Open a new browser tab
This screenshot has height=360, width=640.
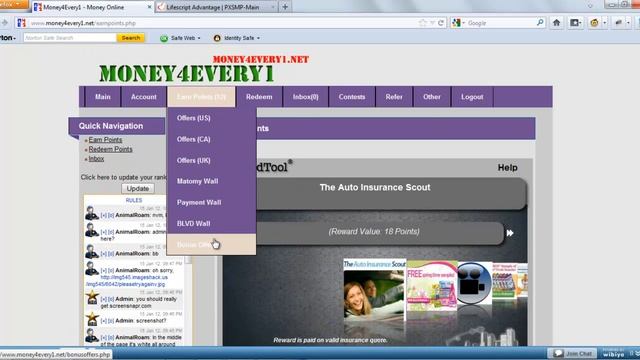pos(285,7)
